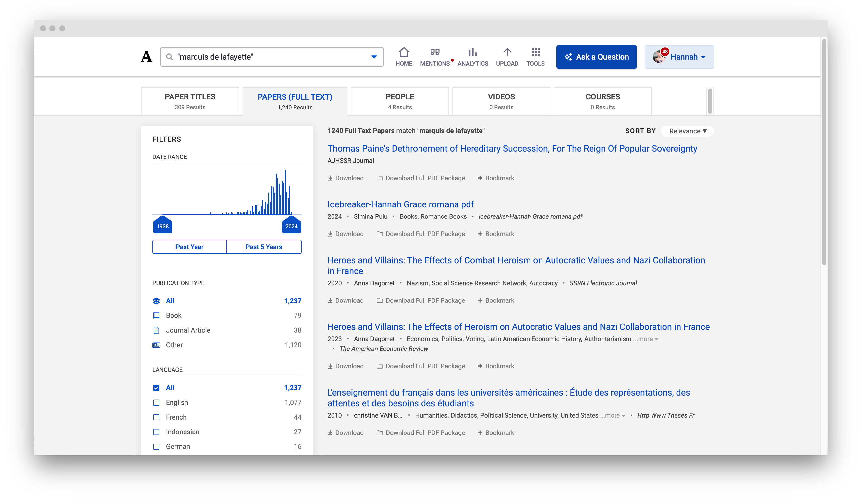Click the page vertical scrollbar
The height and width of the screenshot is (504, 862).
pos(824,152)
